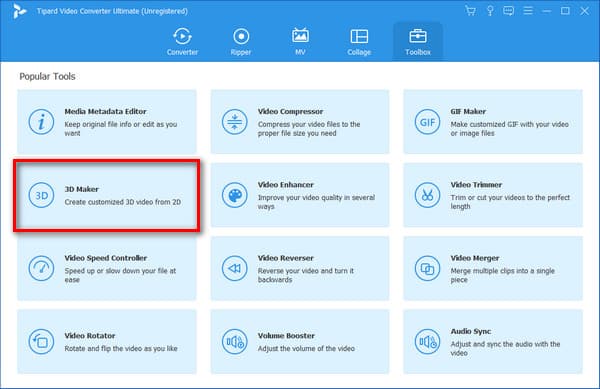This screenshot has width=600, height=389.
Task: Click 'Reverse your video' description text
Action: (306, 275)
